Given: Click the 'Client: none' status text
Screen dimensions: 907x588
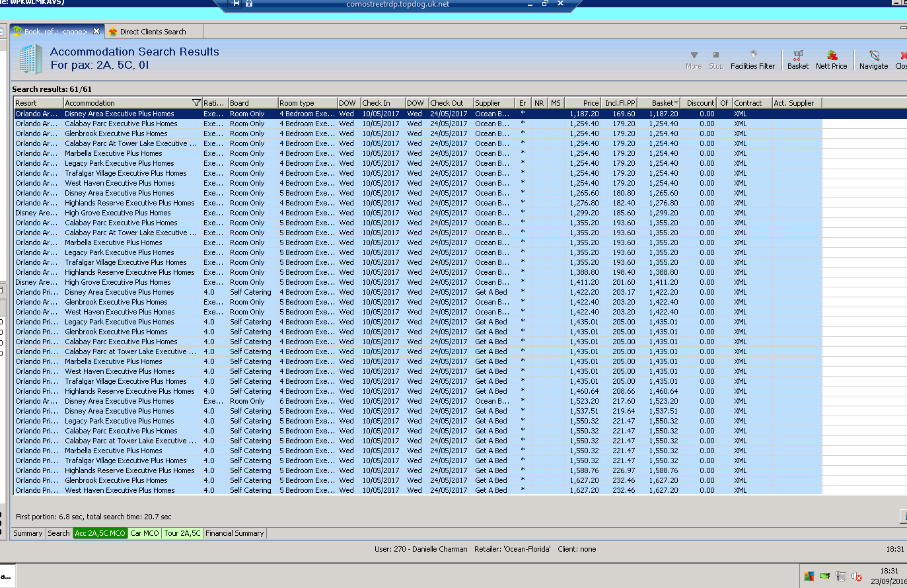Looking at the screenshot, I should 577,549.
